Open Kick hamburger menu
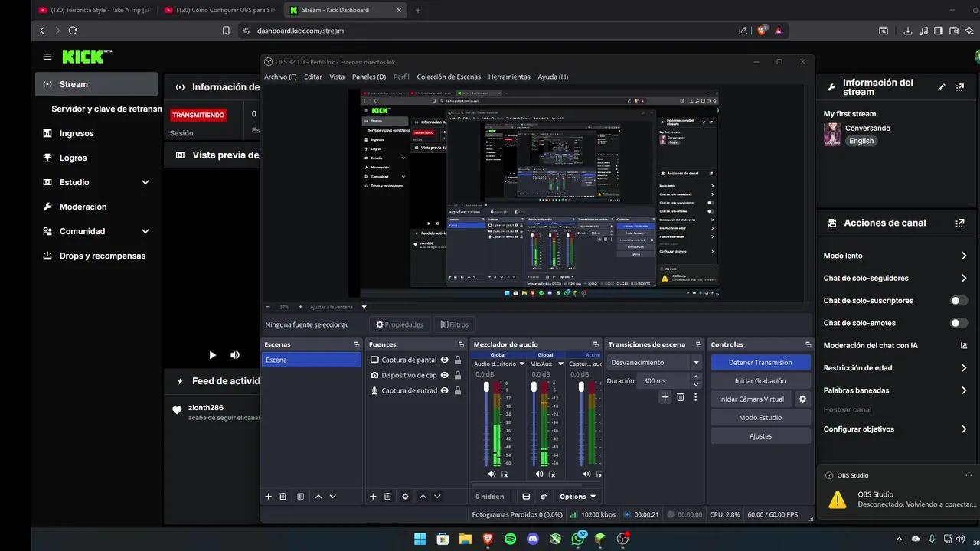980x551 pixels. tap(47, 57)
